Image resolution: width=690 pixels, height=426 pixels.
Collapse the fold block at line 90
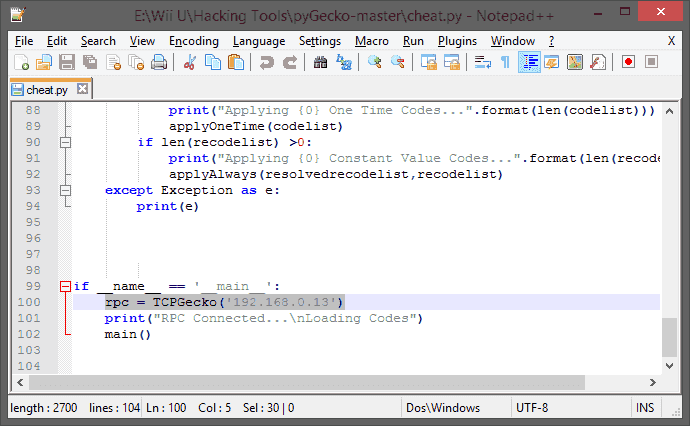[65, 142]
